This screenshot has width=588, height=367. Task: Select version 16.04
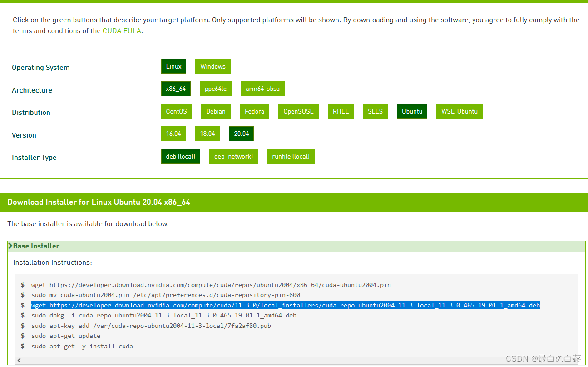(x=173, y=134)
